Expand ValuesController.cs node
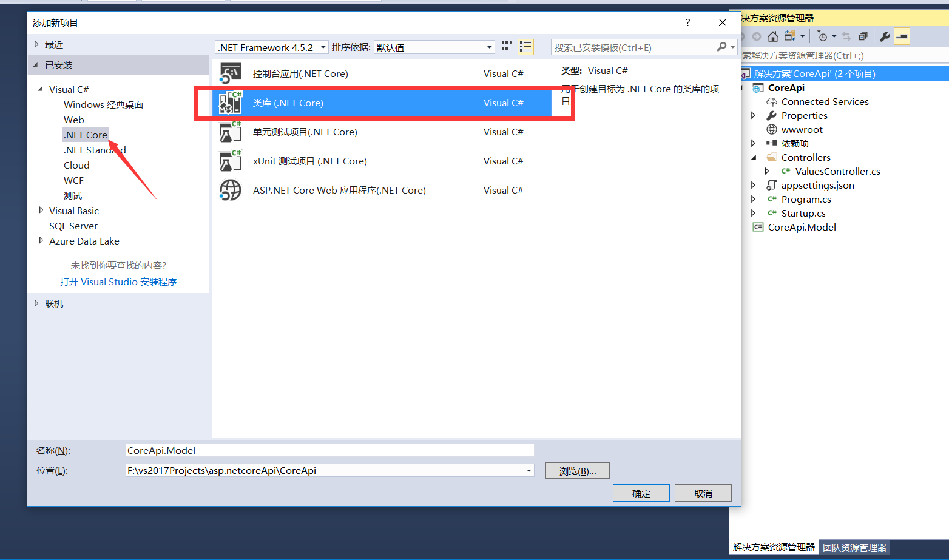This screenshot has height=560, width=949. pyautogui.click(x=767, y=171)
